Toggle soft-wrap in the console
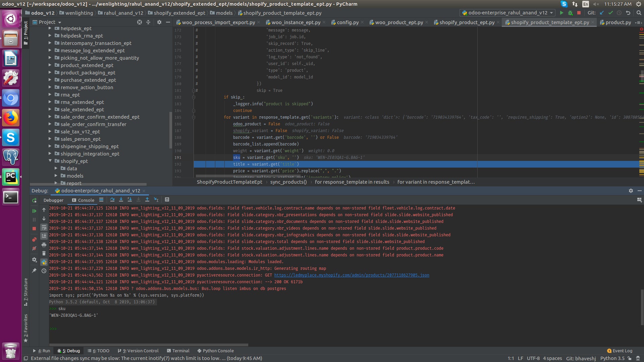This screenshot has width=644, height=362. point(44,228)
